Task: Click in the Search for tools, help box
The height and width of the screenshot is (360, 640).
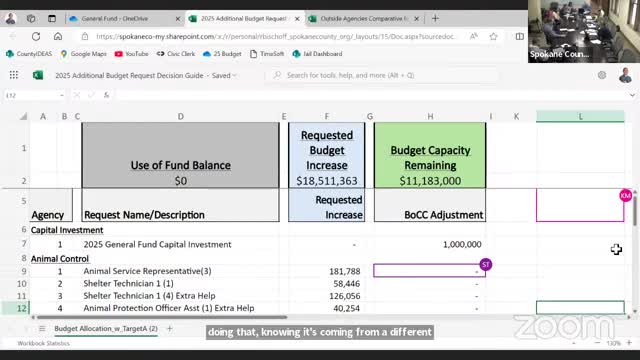Action: 382,76
